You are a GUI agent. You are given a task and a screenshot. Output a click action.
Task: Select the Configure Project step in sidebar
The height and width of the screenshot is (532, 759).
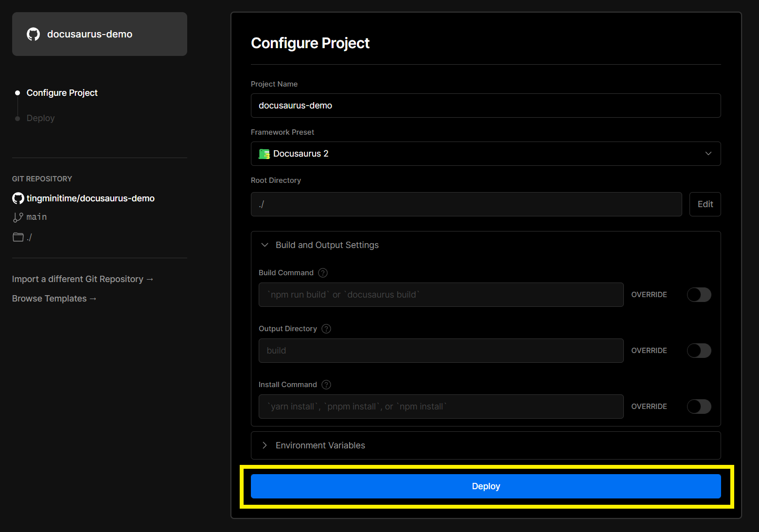(62, 93)
